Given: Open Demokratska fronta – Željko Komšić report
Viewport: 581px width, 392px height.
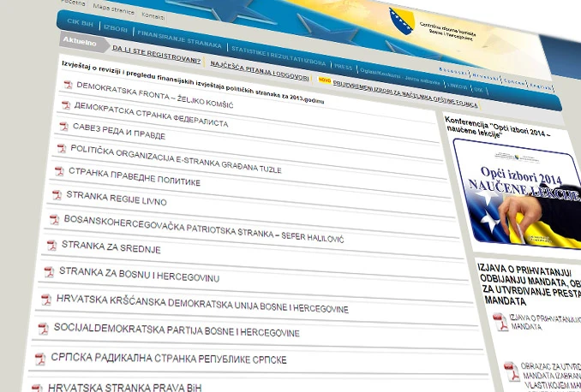Looking at the screenshot, I should pyautogui.click(x=155, y=95).
